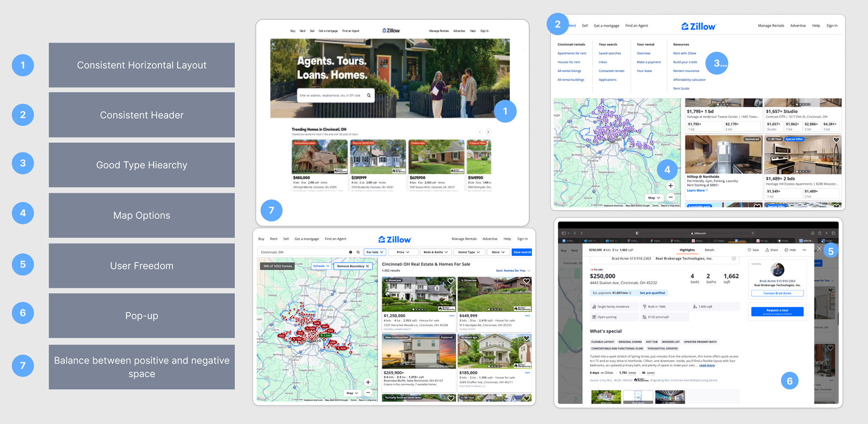Screen dimensions: 868x424
Task: Click the Safari share icon
Action: pyautogui.click(x=819, y=233)
